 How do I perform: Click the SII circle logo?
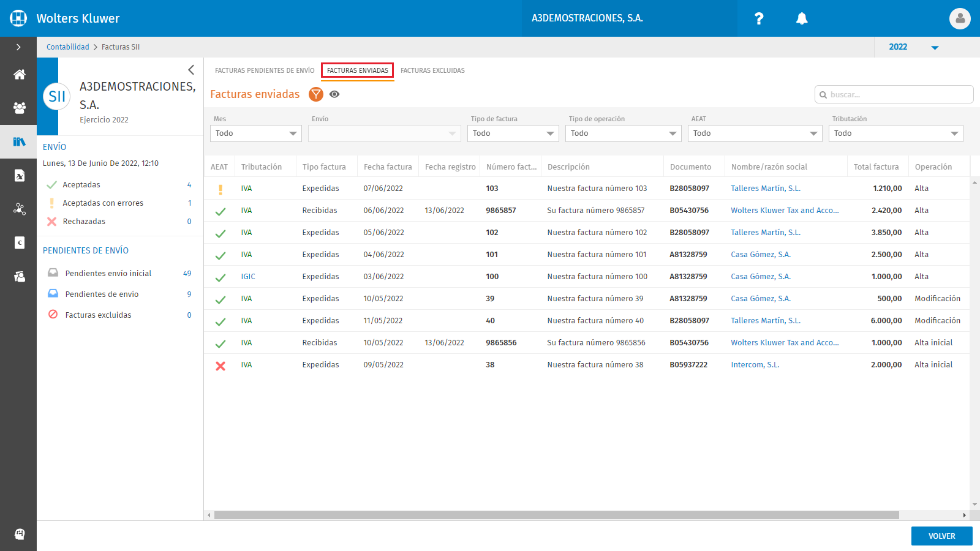point(57,96)
